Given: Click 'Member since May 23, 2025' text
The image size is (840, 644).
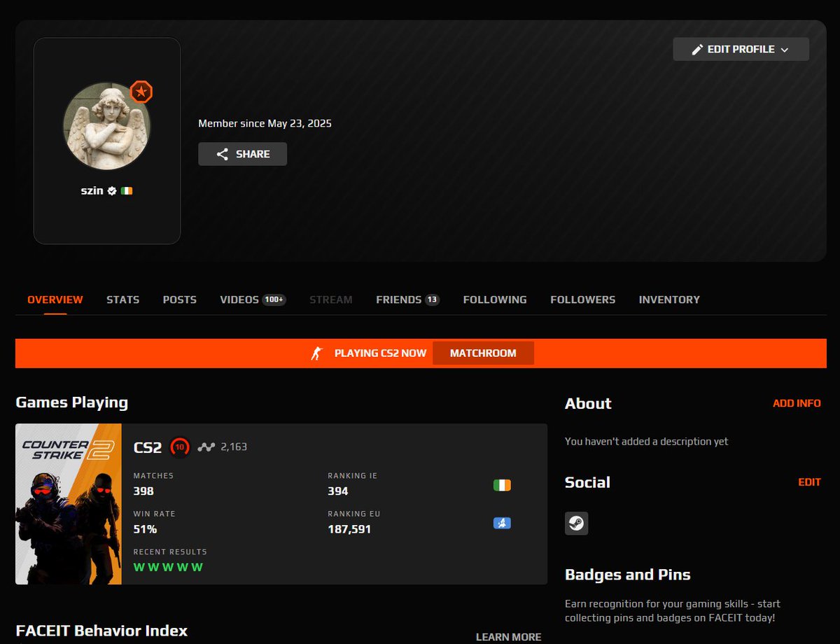Looking at the screenshot, I should coord(265,123).
